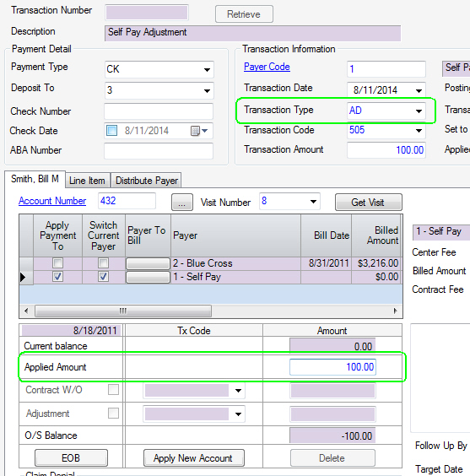Click the Billed Amount column header

coord(375,235)
